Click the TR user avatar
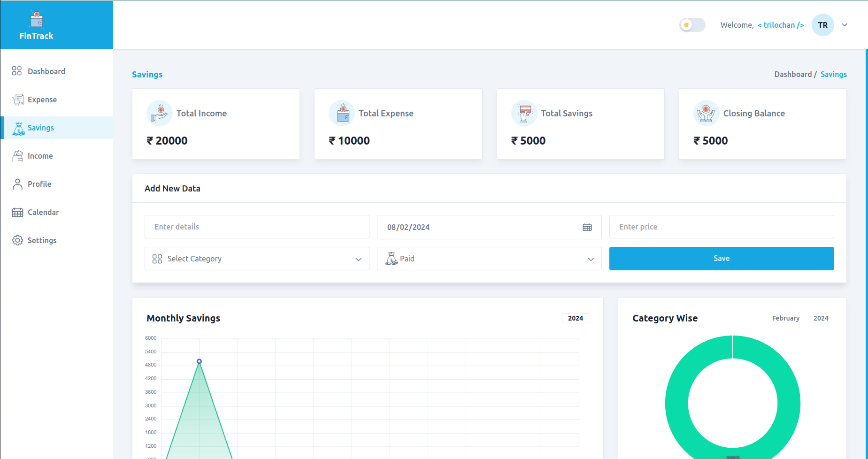The image size is (868, 459). [822, 25]
